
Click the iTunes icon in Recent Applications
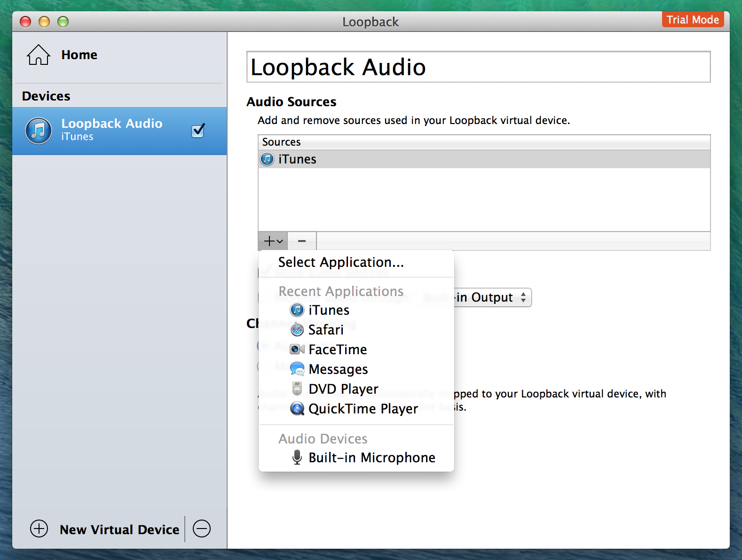(297, 310)
